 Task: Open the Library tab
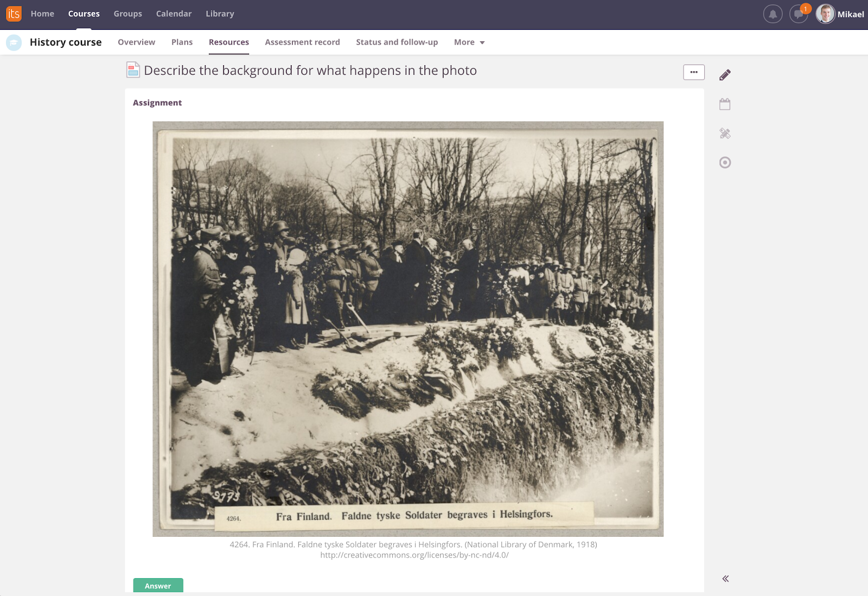tap(220, 14)
